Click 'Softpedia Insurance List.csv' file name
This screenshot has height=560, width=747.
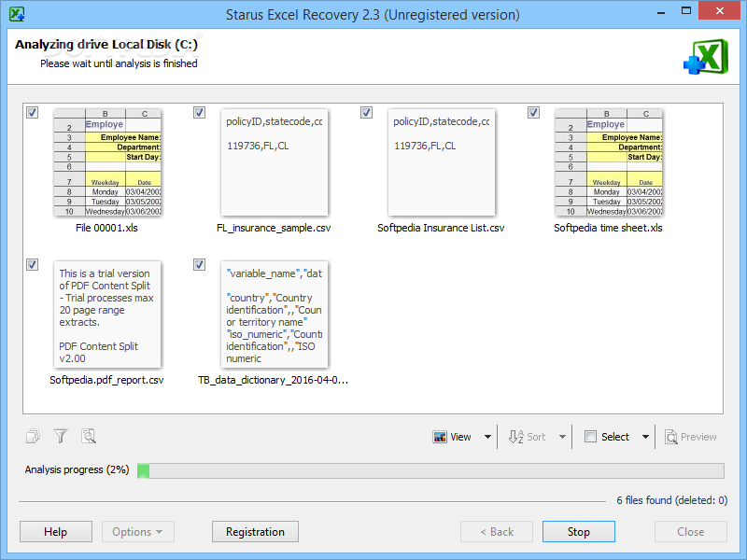[x=441, y=228]
